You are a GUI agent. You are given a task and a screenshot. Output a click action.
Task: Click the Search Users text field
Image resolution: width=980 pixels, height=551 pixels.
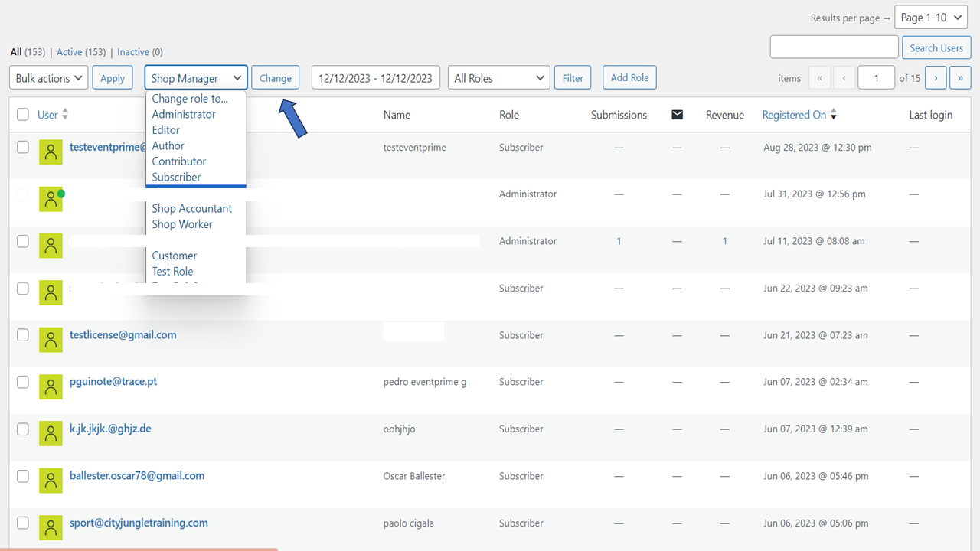coord(834,47)
